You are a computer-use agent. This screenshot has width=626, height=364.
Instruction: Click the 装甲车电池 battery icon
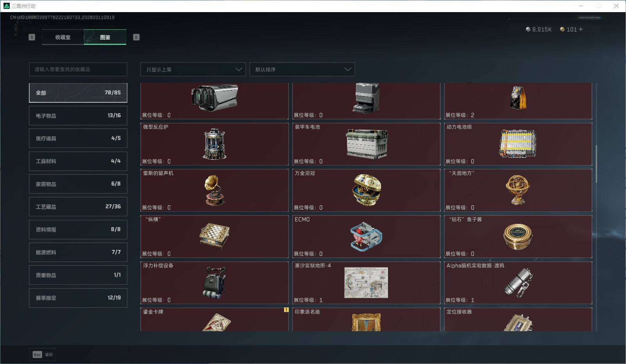tap(367, 144)
